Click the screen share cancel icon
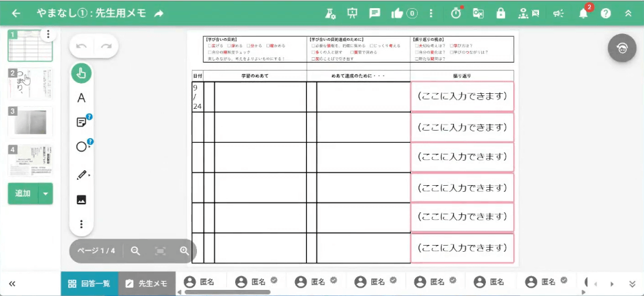Image resolution: width=644 pixels, height=296 pixels. pos(478,14)
